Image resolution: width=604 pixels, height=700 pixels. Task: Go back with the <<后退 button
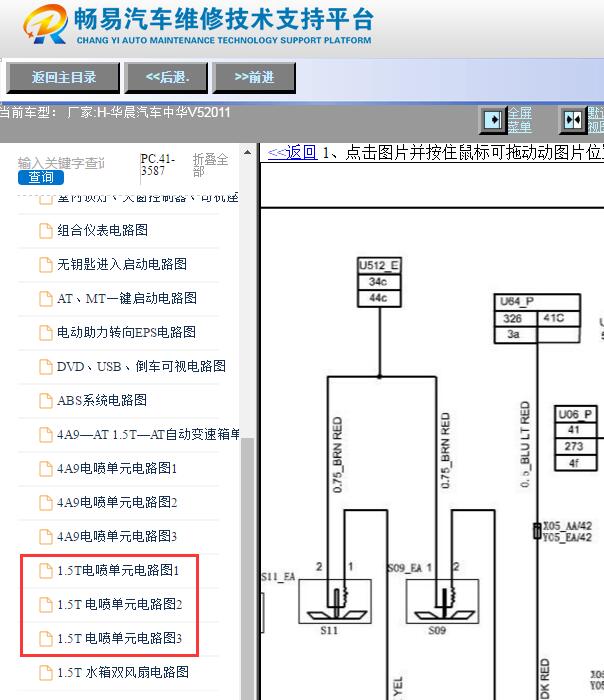[167, 78]
